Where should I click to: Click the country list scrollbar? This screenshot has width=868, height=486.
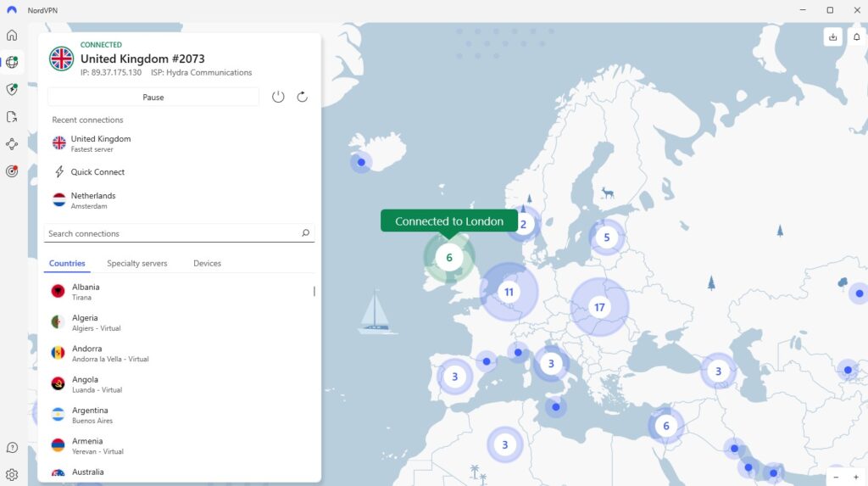click(x=314, y=291)
